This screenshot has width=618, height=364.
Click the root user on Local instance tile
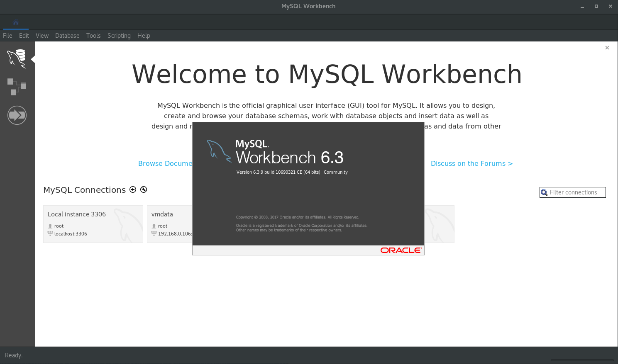[x=59, y=226]
